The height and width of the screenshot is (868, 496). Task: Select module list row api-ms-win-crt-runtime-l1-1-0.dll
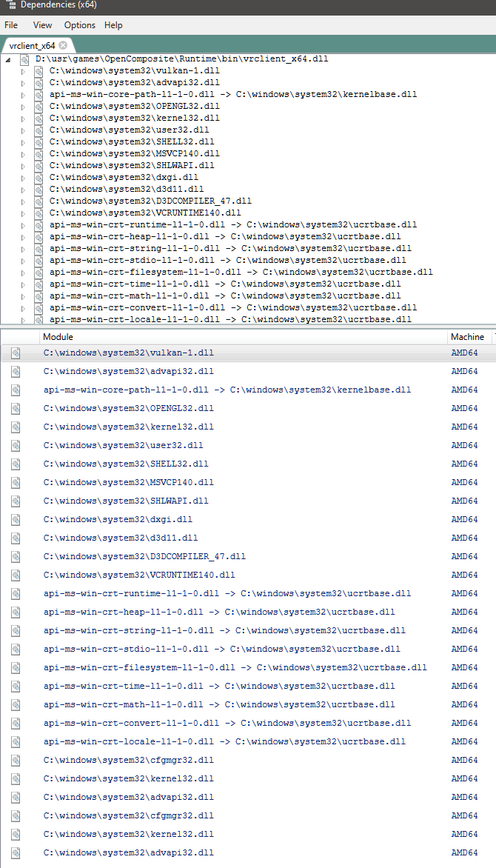click(248, 593)
